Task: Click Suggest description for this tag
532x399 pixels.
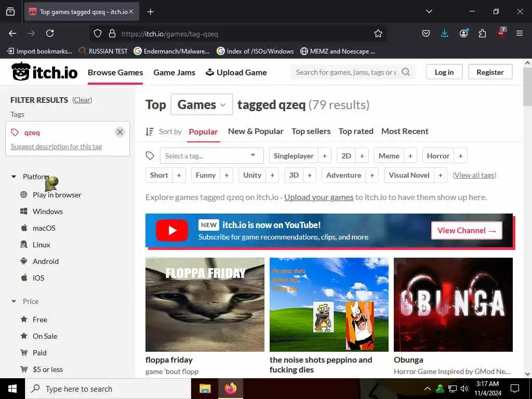Action: tap(56, 147)
